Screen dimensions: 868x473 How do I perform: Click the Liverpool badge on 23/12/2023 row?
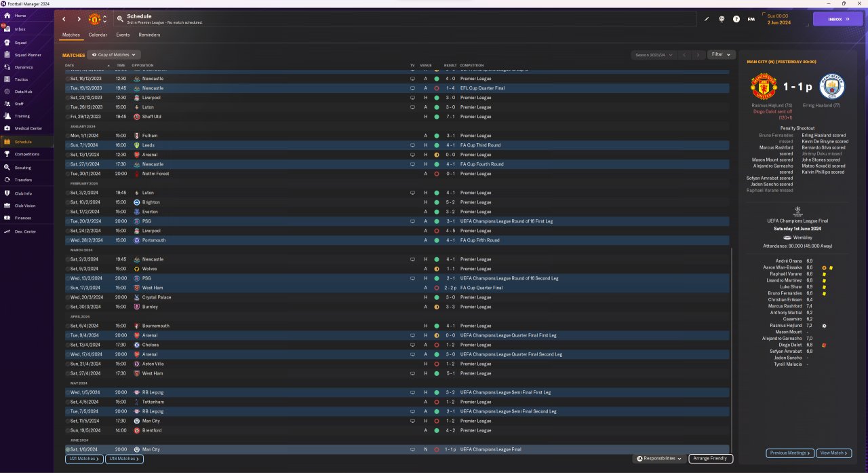[136, 98]
